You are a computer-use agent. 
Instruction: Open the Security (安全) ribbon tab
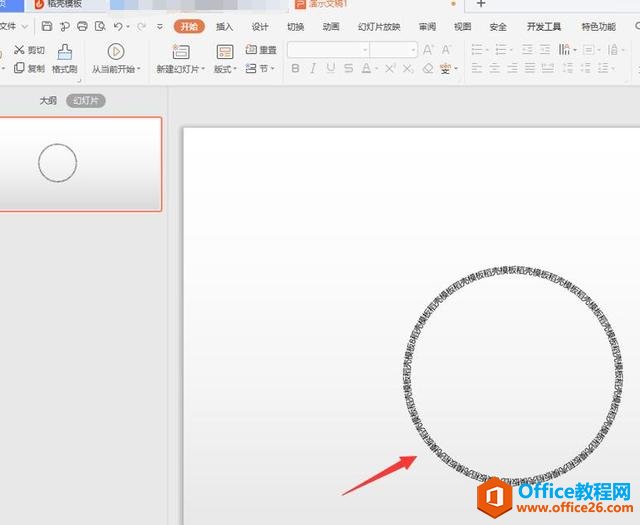click(498, 27)
